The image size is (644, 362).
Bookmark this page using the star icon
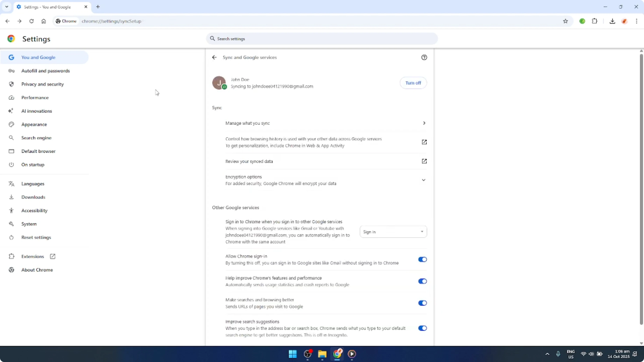pos(565,21)
